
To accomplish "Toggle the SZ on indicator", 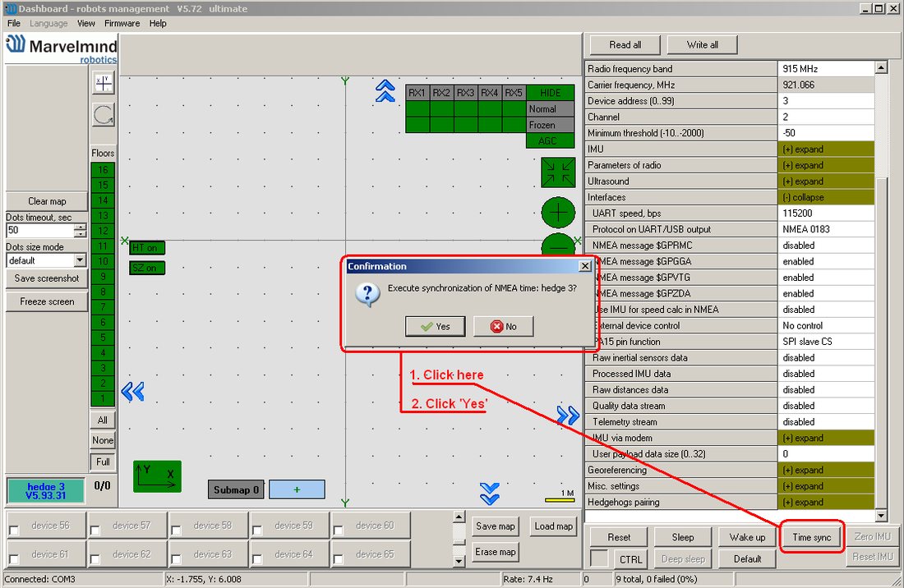I will click(x=147, y=268).
